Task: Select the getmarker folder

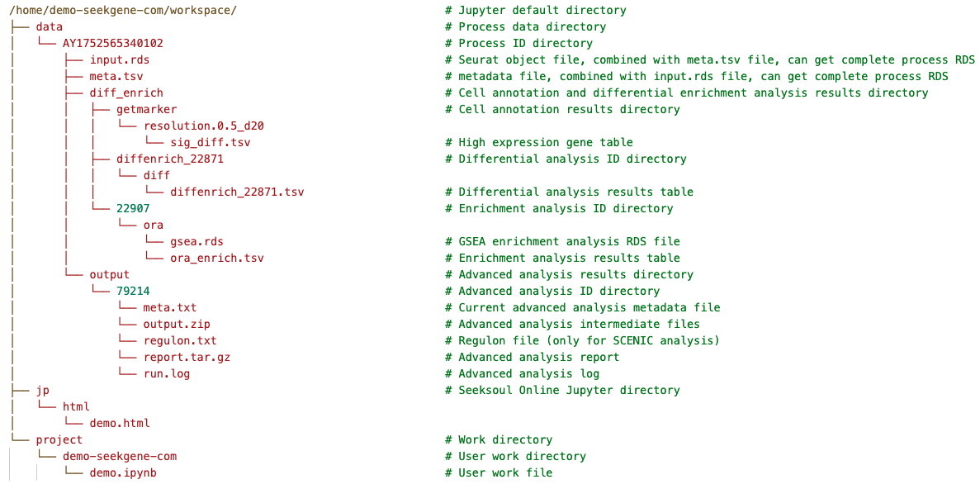Action: point(146,110)
